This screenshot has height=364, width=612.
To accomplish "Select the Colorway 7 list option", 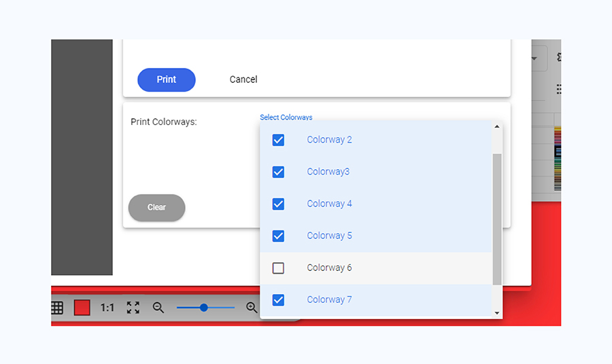I will tap(329, 299).
